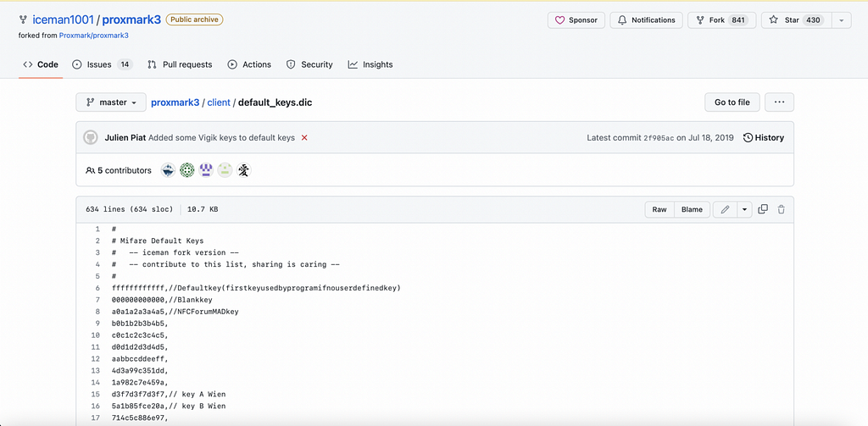Expand the edit options dropdown caret
The height and width of the screenshot is (426, 868).
744,210
